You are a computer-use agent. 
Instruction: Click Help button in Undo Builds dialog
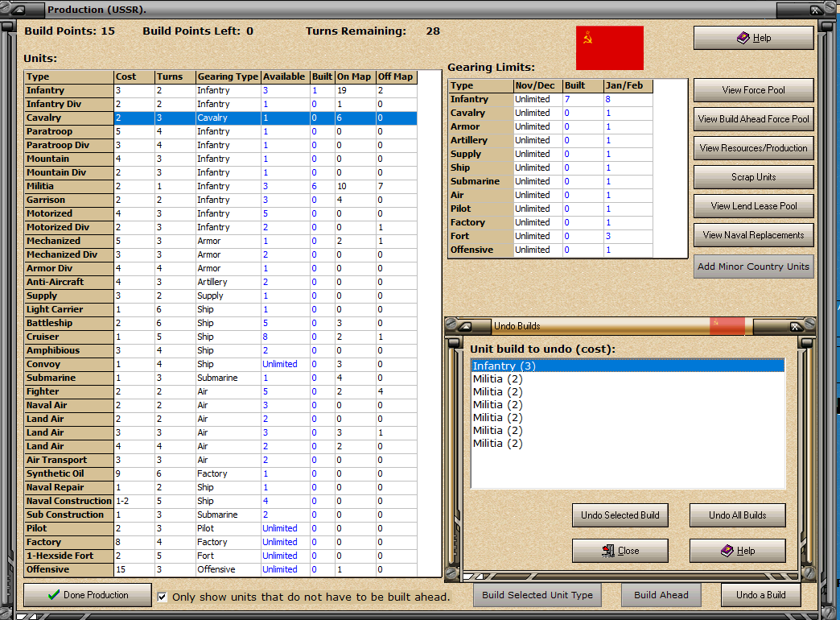coord(737,551)
